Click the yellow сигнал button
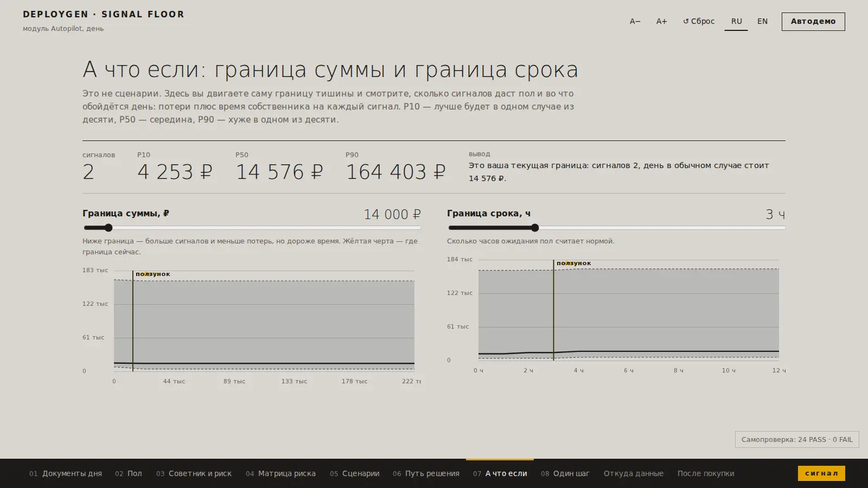This screenshot has width=868, height=488. (821, 473)
